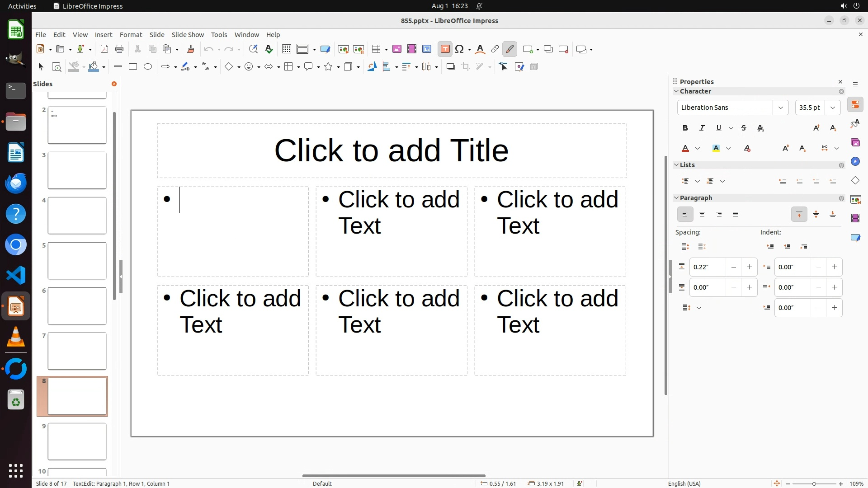This screenshot has width=868, height=488.
Task: Collapse the Lists section
Action: point(677,165)
